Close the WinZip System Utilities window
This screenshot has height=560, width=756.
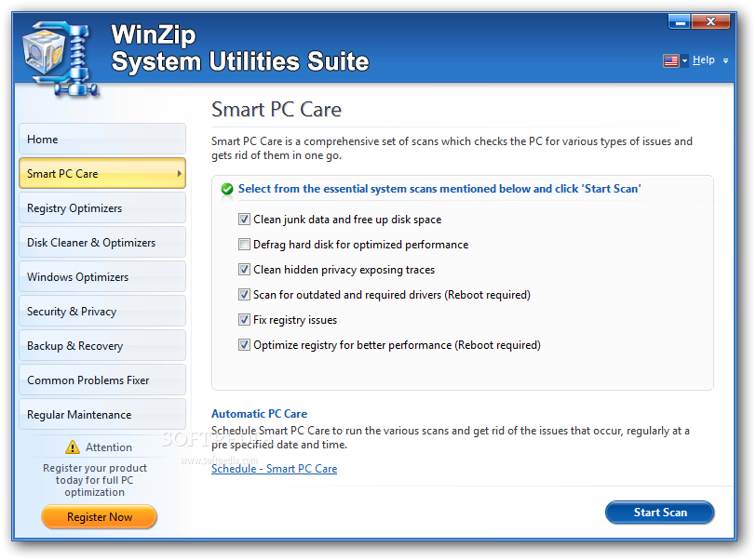pos(710,21)
